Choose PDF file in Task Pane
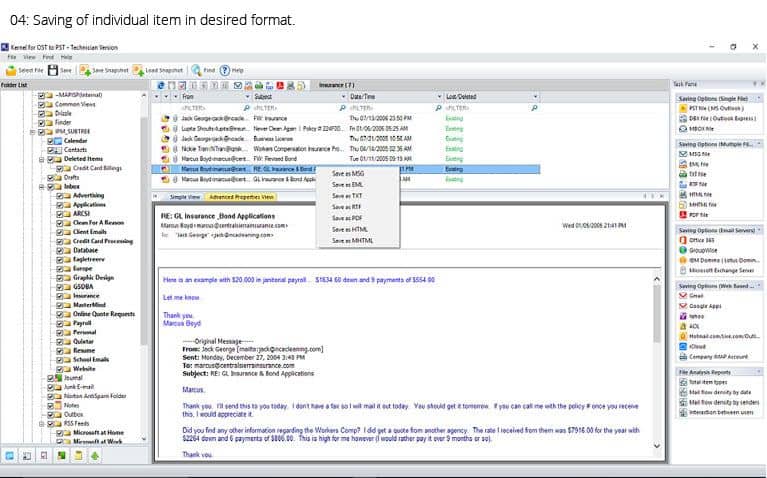The image size is (767, 478). click(x=694, y=215)
